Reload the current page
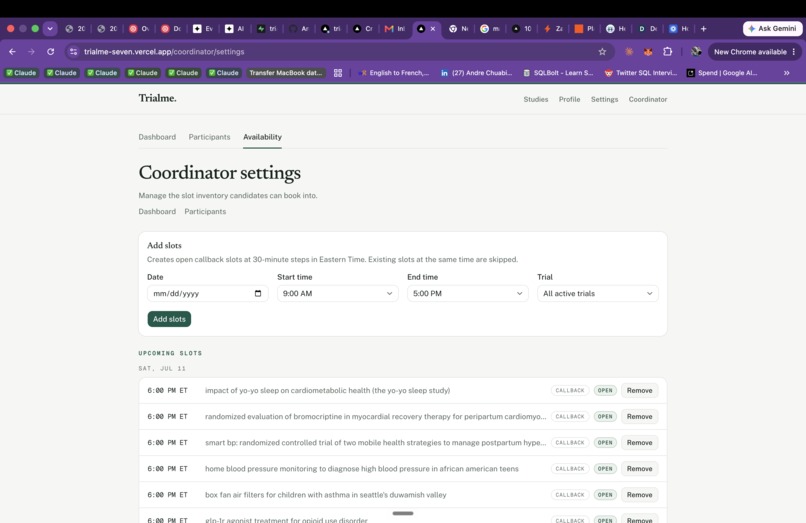806x523 pixels. click(x=50, y=51)
